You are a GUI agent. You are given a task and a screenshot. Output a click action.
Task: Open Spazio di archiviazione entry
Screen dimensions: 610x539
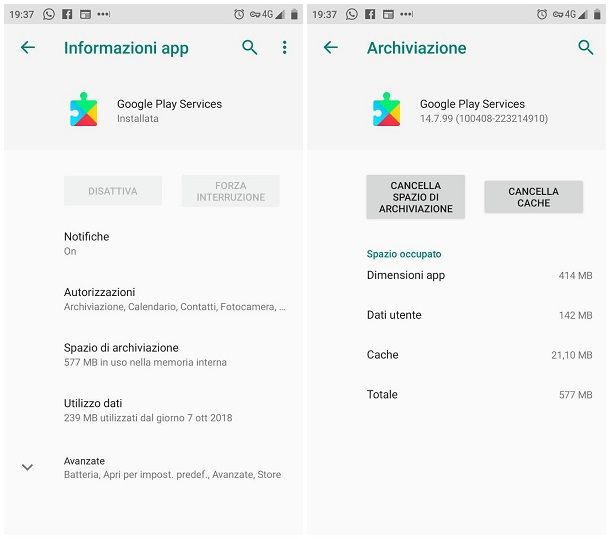(153, 355)
